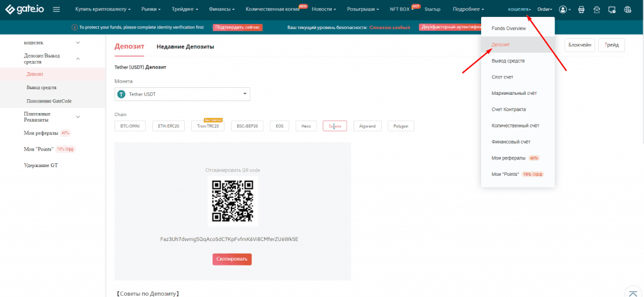Open Startup in the top navigation
Image resolution: width=644 pixels, height=297 pixels.
432,9
